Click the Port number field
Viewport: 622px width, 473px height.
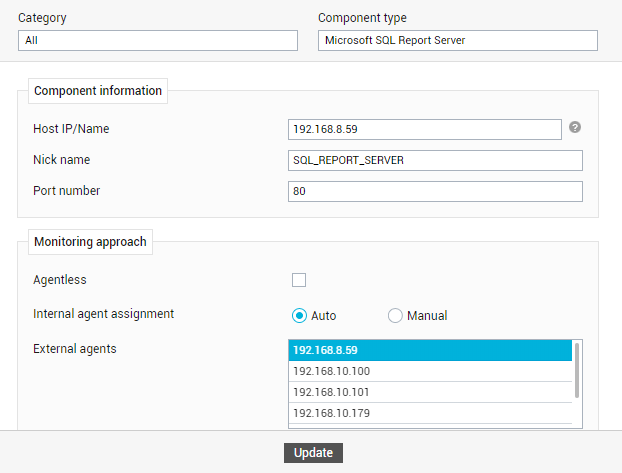point(435,191)
